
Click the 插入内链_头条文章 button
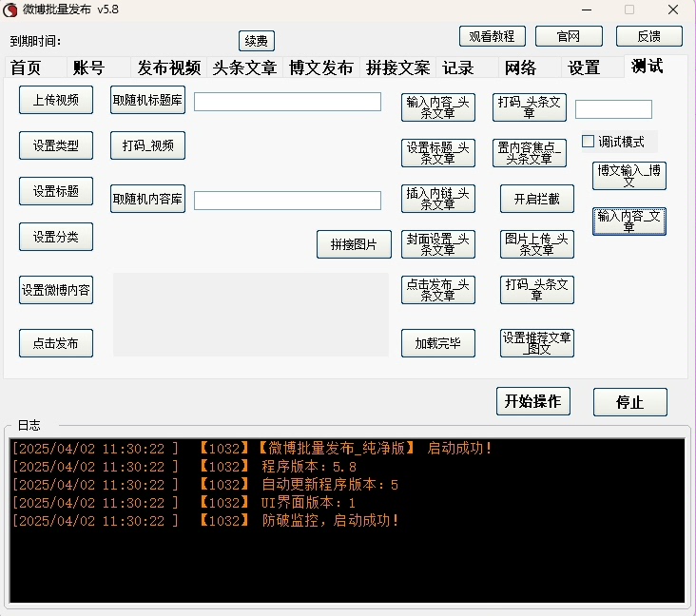(x=438, y=199)
